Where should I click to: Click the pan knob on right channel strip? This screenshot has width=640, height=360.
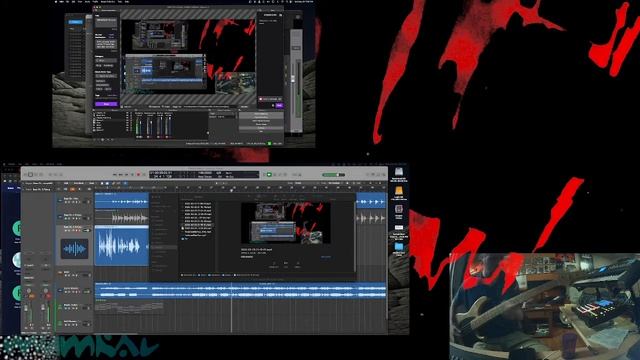[x=46, y=290]
